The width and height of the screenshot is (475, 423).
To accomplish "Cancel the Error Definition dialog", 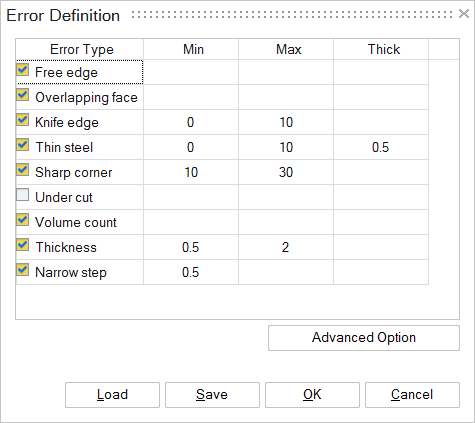I will coord(412,395).
